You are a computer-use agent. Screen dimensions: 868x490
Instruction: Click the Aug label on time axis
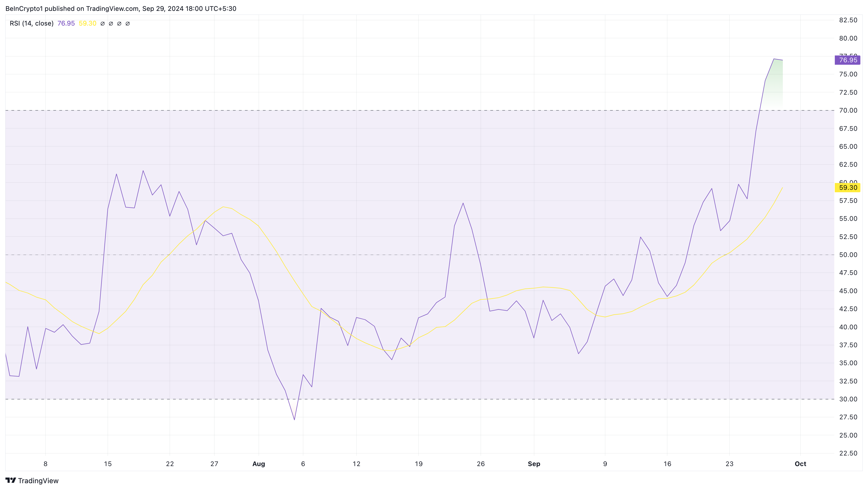click(258, 464)
